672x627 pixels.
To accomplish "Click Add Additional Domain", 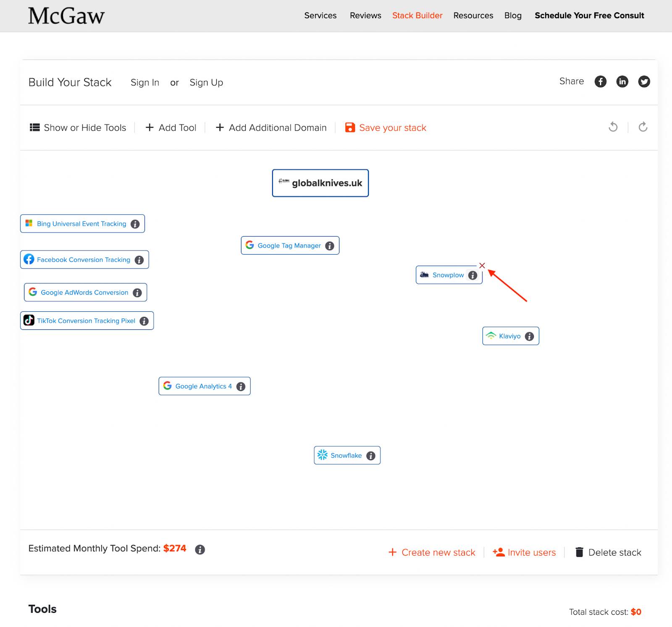I will pos(271,128).
